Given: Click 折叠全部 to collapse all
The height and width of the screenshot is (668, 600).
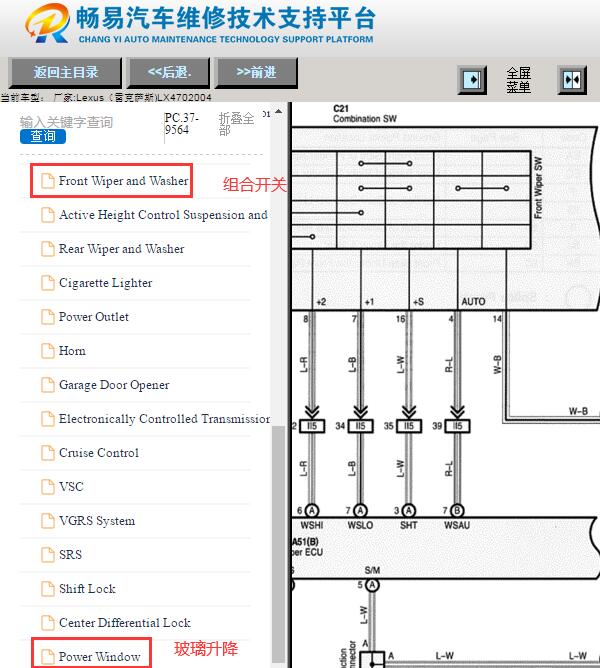Looking at the screenshot, I should (x=237, y=123).
